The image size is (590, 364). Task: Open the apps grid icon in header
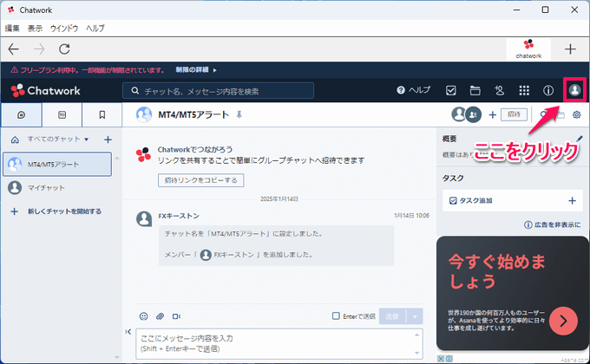coord(524,90)
